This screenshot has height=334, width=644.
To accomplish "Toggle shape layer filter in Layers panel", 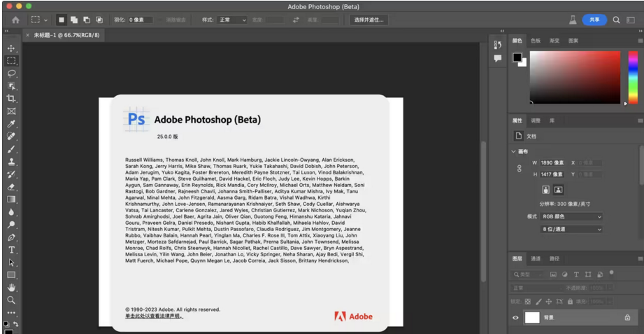I will tap(588, 274).
